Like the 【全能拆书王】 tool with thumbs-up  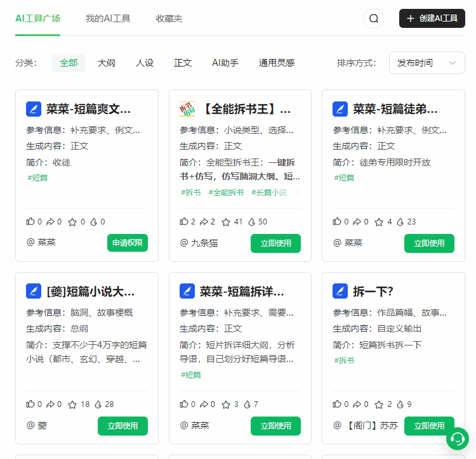[x=184, y=222]
